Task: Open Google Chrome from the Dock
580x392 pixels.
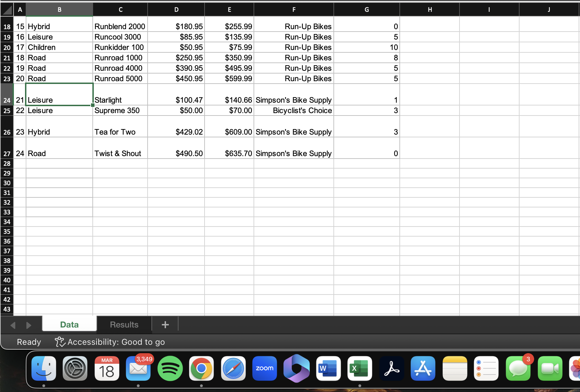Action: click(201, 368)
